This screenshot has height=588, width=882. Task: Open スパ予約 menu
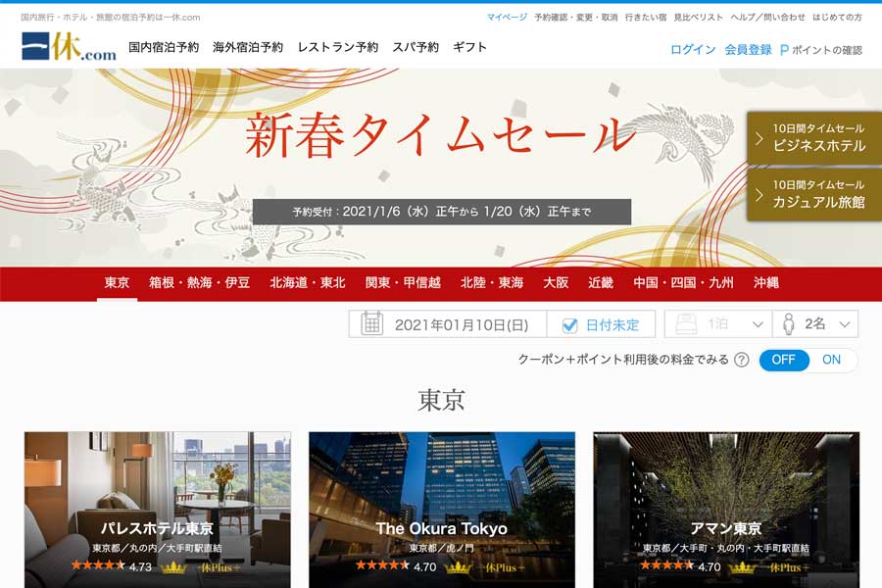click(416, 47)
